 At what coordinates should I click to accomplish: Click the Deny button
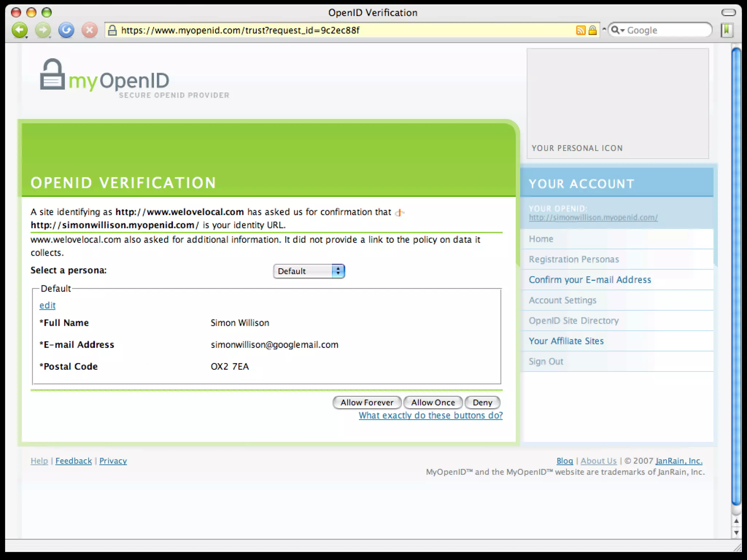pos(482,402)
